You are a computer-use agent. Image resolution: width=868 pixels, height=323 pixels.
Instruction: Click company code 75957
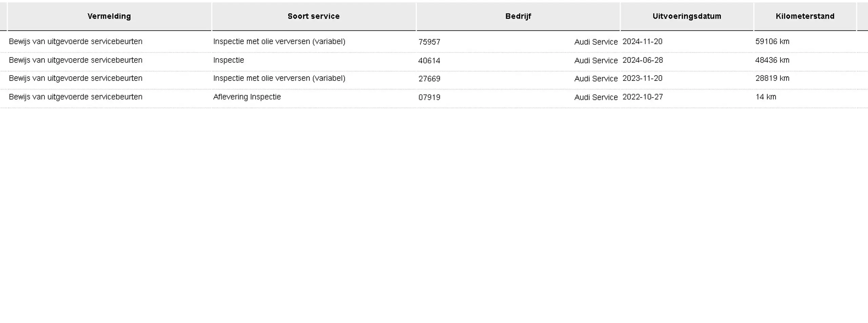pyautogui.click(x=429, y=42)
